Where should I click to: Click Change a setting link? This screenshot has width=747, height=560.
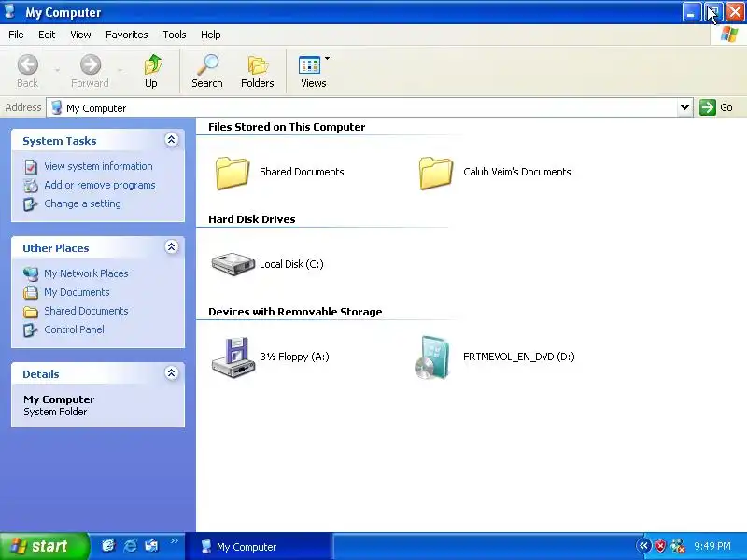click(x=82, y=203)
